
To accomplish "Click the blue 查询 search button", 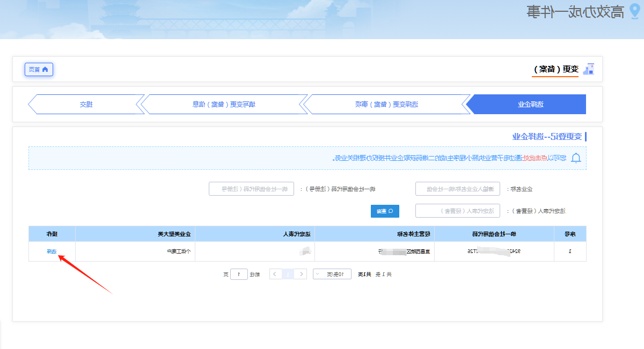I will [385, 211].
